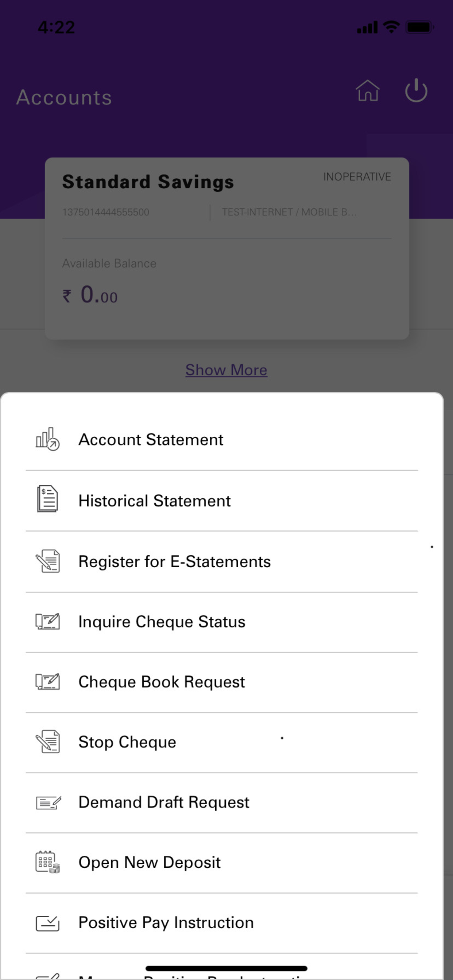Tap the Register for E-Statements icon
This screenshot has width=453, height=980.
[47, 561]
